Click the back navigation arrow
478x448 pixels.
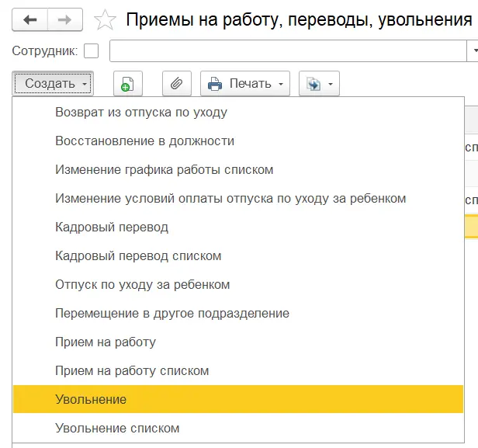point(30,20)
